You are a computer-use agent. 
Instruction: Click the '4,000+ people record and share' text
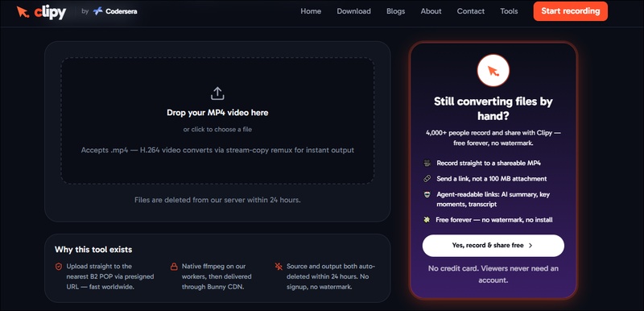pyautogui.click(x=493, y=138)
